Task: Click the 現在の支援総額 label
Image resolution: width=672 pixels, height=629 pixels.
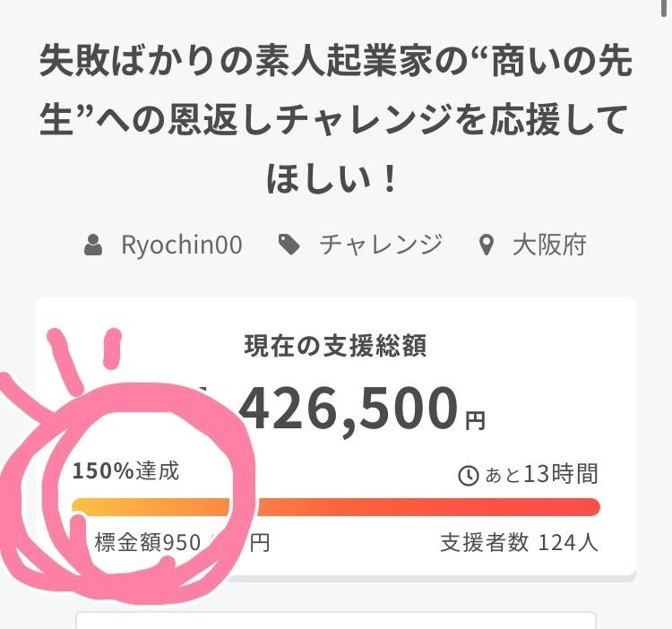Action: pyautogui.click(x=336, y=346)
